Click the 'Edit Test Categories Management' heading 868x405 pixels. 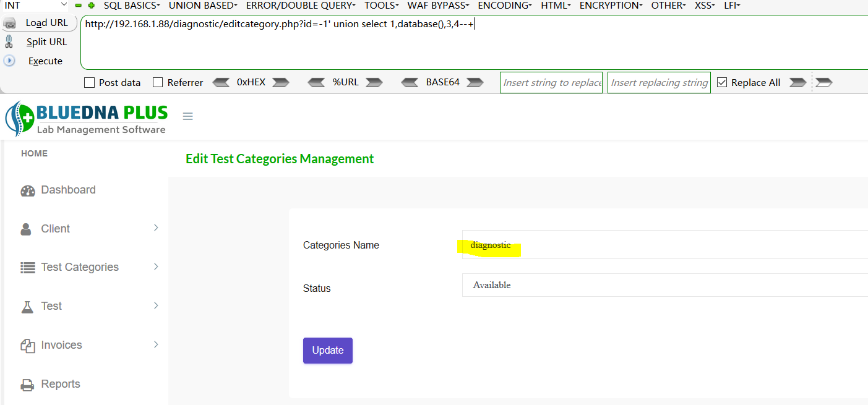tap(280, 159)
